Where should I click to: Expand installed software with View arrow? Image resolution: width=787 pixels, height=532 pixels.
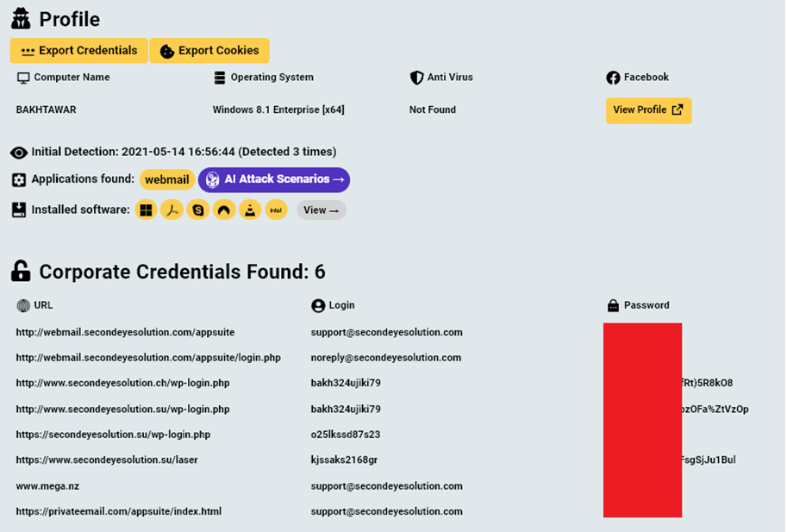click(321, 210)
